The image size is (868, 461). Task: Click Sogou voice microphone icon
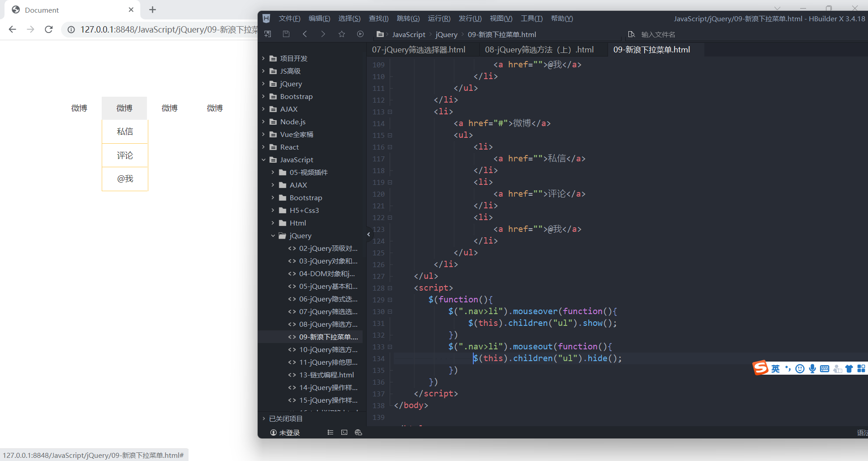[x=812, y=369]
